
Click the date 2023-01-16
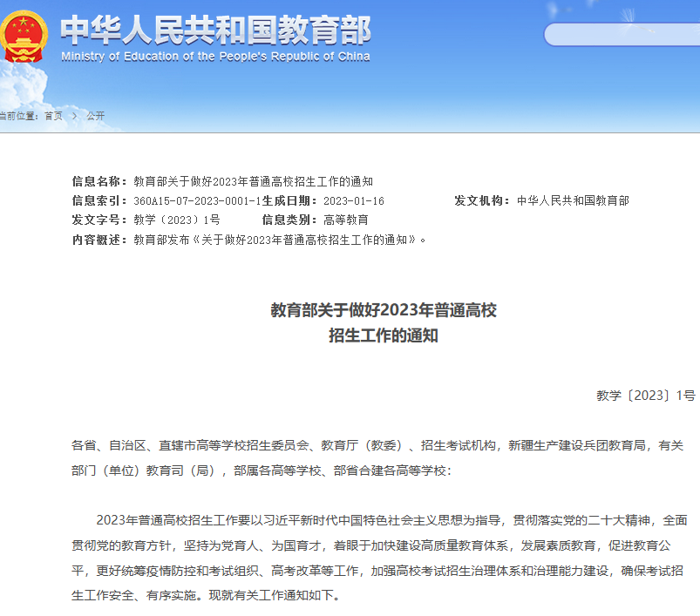[354, 201]
